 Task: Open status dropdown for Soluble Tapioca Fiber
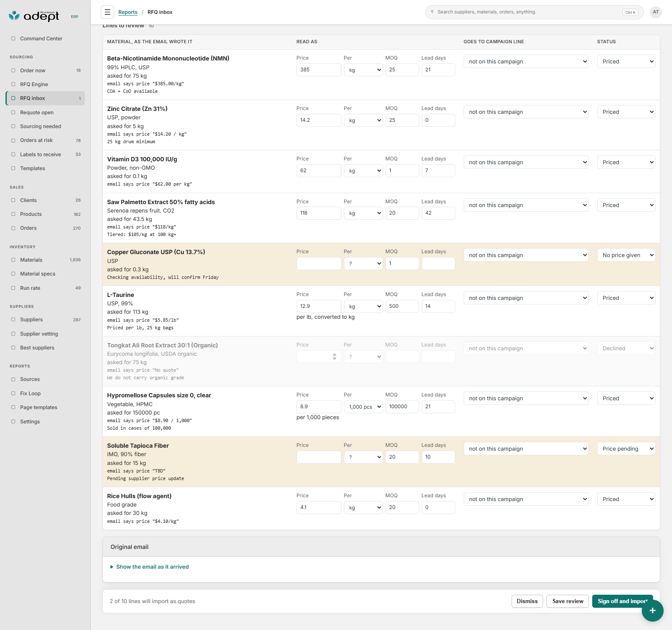pos(626,449)
